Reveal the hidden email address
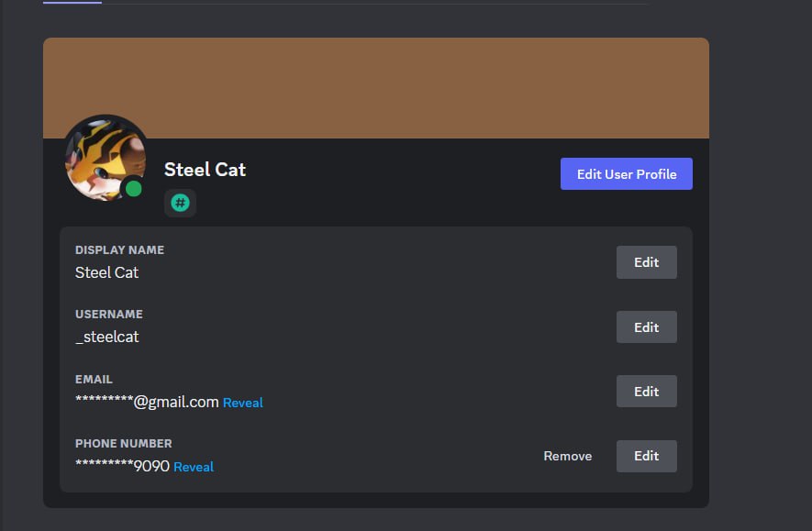Viewport: 812px width, 531px height. coord(243,403)
